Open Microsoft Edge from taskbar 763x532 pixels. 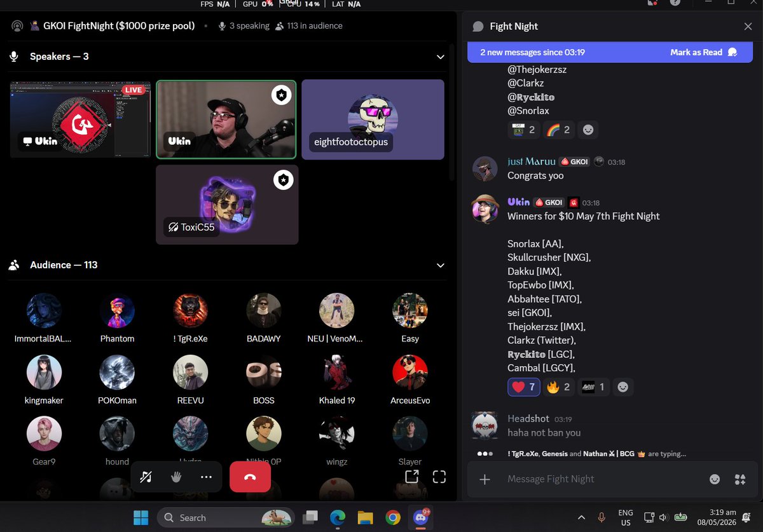click(x=338, y=517)
